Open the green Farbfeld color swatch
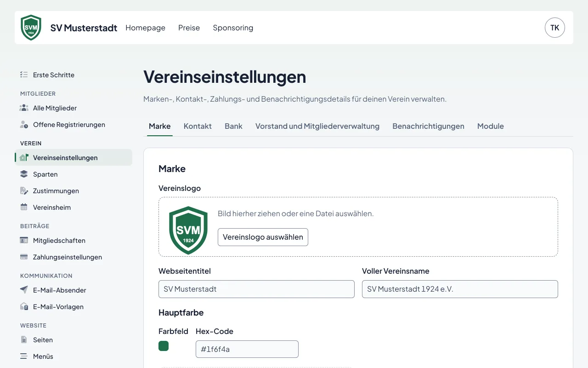588x368 pixels. tap(164, 346)
